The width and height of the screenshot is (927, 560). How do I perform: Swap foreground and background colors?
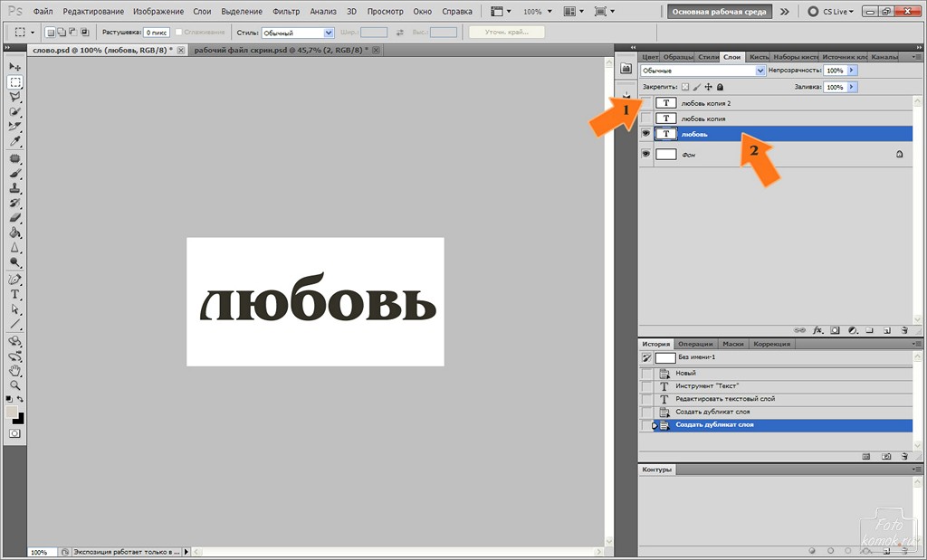tap(20, 400)
